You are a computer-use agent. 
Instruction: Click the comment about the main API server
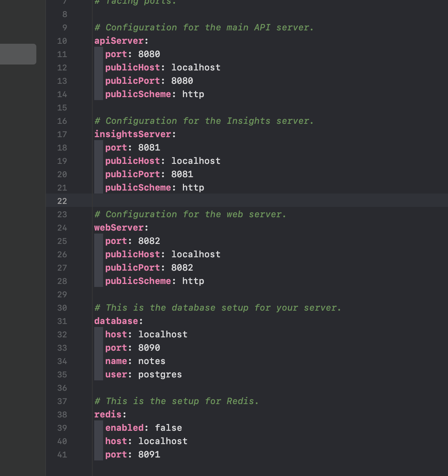[x=204, y=27]
